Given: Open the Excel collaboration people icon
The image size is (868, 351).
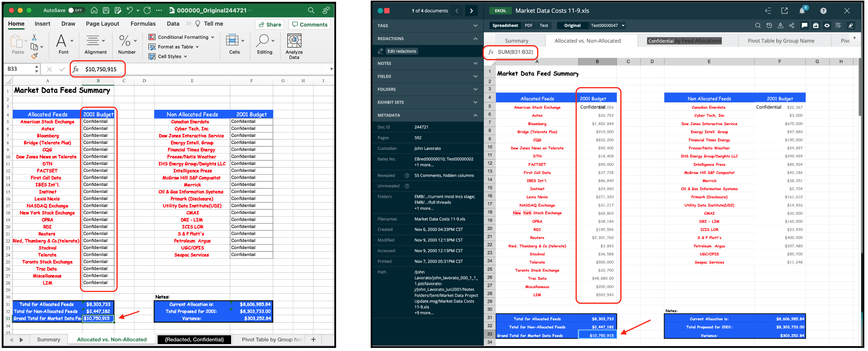Looking at the screenshot, I should pyautogui.click(x=326, y=11).
